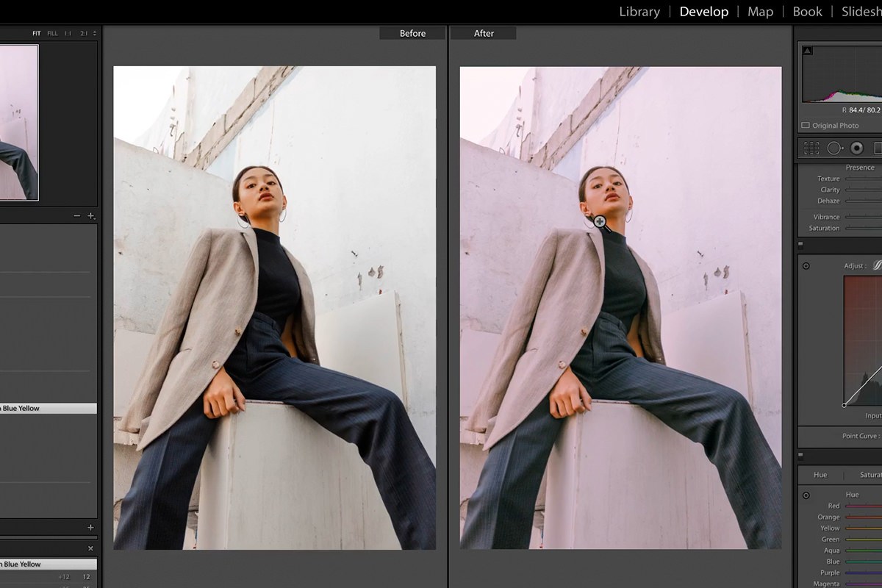Image resolution: width=882 pixels, height=588 pixels.
Task: Toggle histogram shadow clipping triangle
Action: [807, 50]
